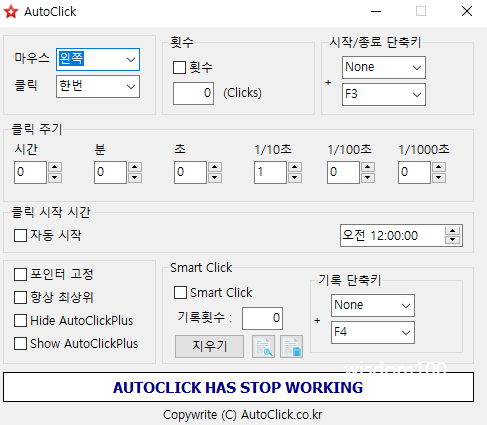Open the 마우스 dropdown showing 왼쪽
The height and width of the screenshot is (425, 487).
(98, 59)
